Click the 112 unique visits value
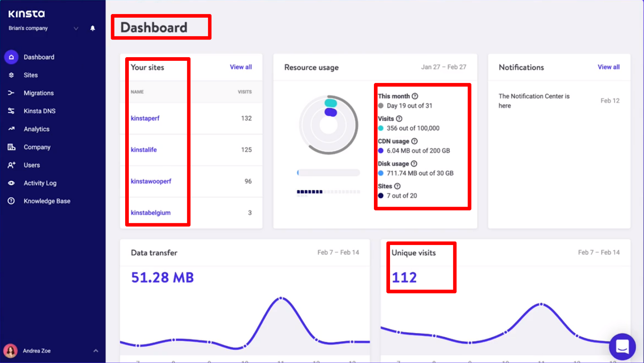The height and width of the screenshot is (363, 644). pyautogui.click(x=404, y=278)
